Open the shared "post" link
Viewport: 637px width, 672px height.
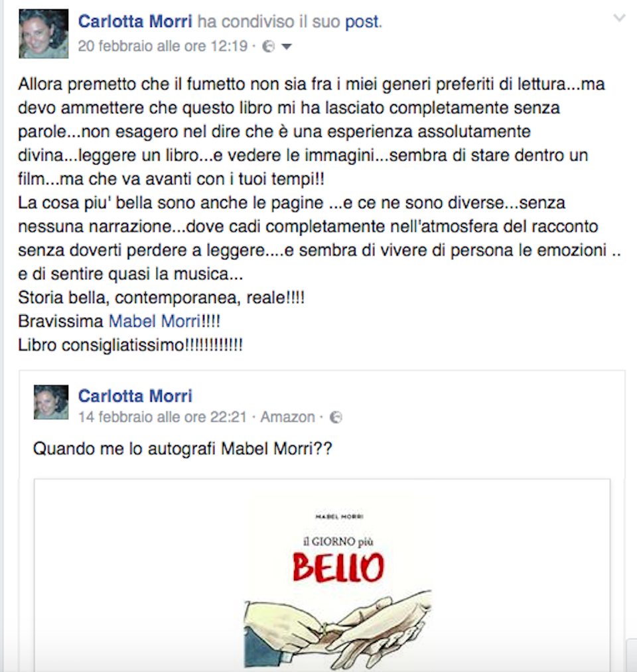click(x=362, y=21)
